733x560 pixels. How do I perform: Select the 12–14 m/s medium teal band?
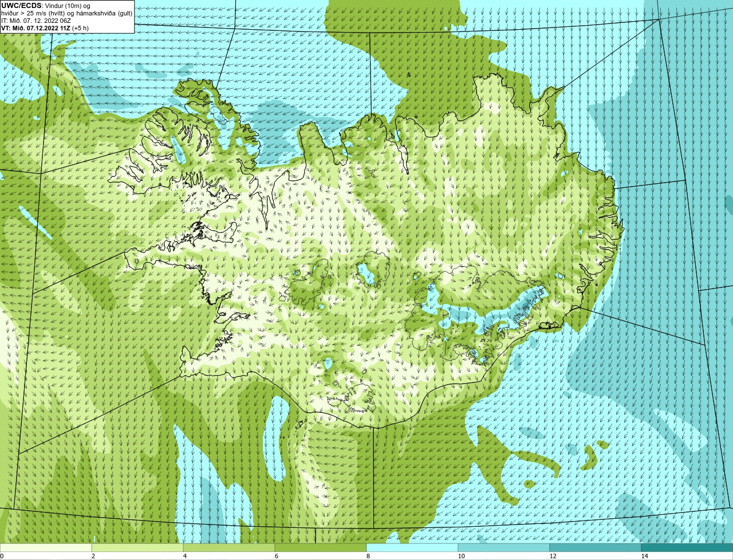click(x=596, y=547)
